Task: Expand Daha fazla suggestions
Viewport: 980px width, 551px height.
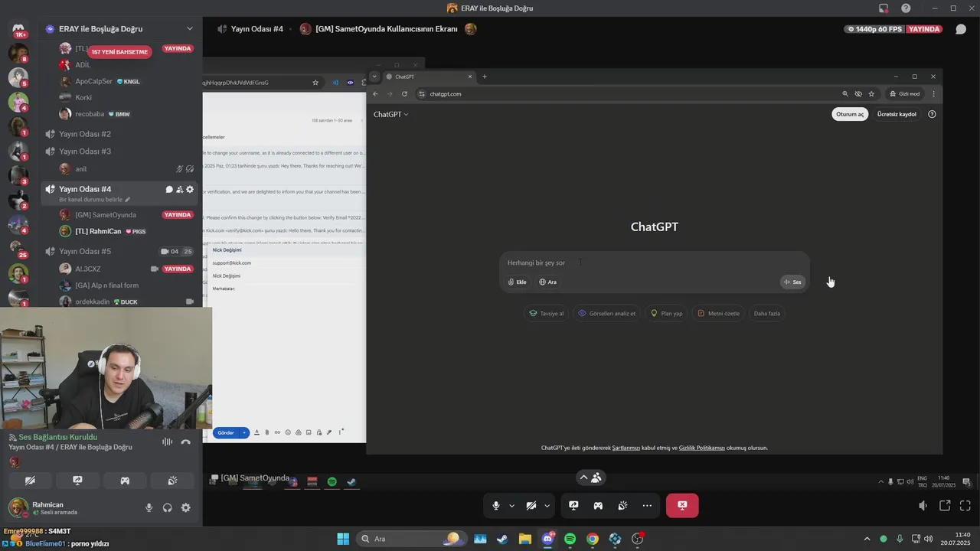Action: [x=767, y=313]
